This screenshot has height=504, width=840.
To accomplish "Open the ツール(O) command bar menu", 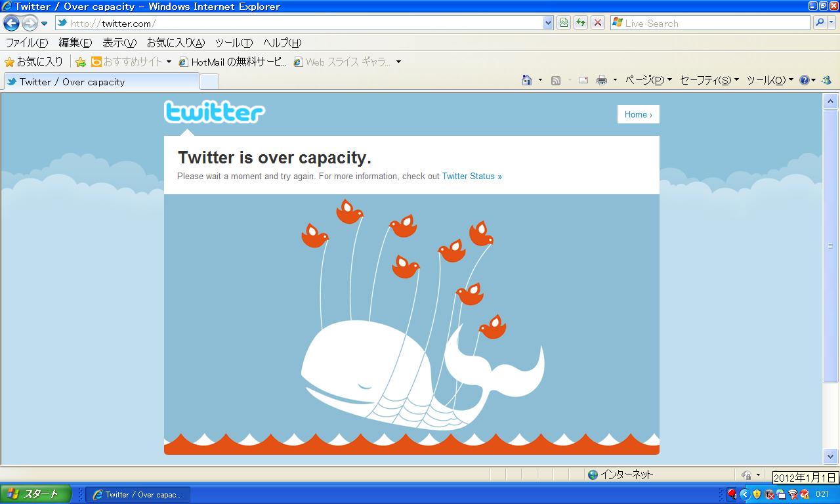I will click(770, 80).
